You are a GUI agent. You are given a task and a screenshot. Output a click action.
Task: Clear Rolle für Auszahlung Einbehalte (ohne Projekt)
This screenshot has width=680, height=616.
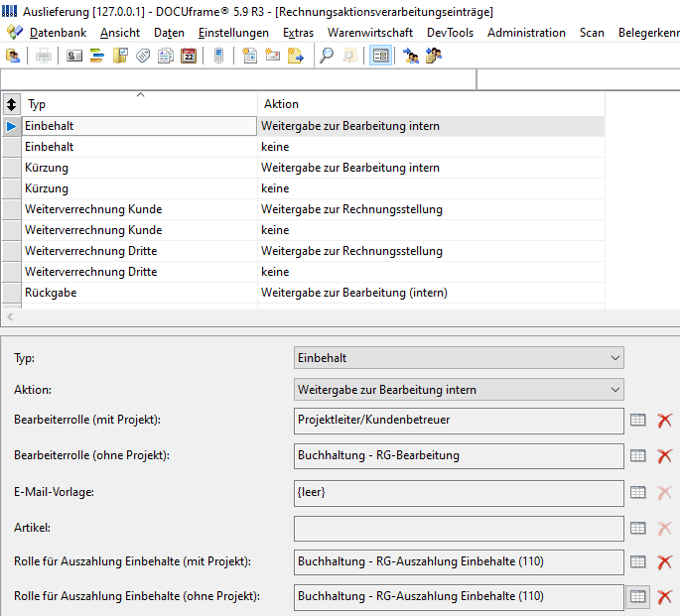pyautogui.click(x=664, y=596)
